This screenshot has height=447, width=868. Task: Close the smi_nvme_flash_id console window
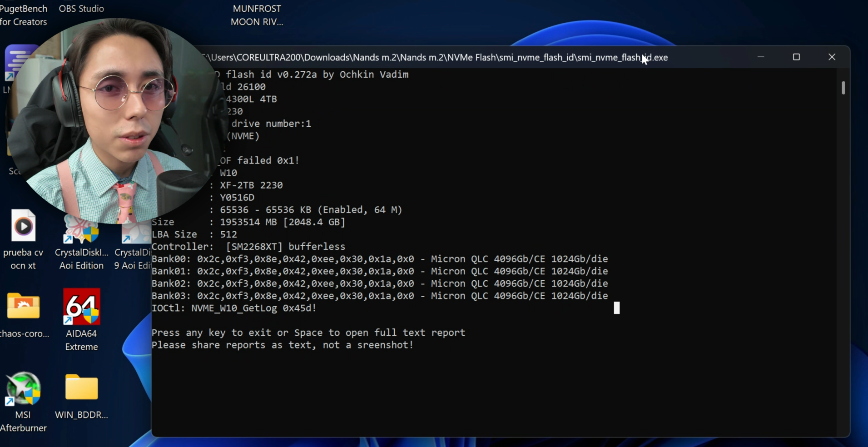pyautogui.click(x=832, y=57)
